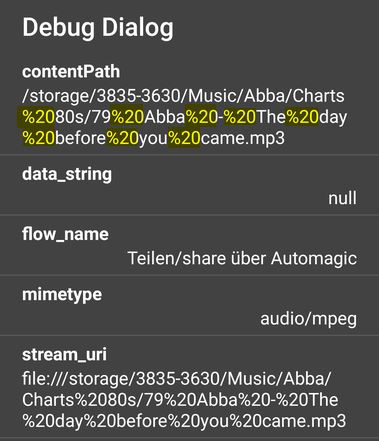Select the contentPath label

click(x=71, y=72)
